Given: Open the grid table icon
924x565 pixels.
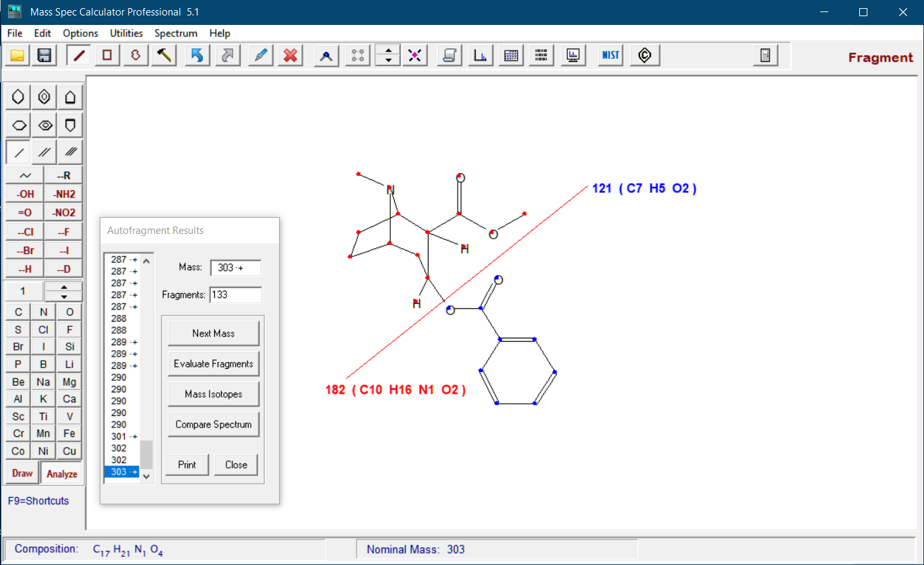Looking at the screenshot, I should click(512, 55).
